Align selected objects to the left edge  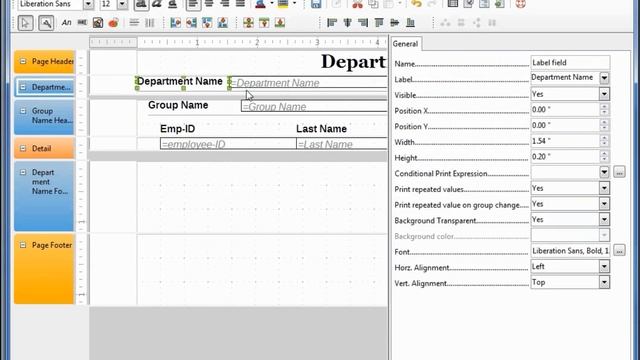point(332,23)
